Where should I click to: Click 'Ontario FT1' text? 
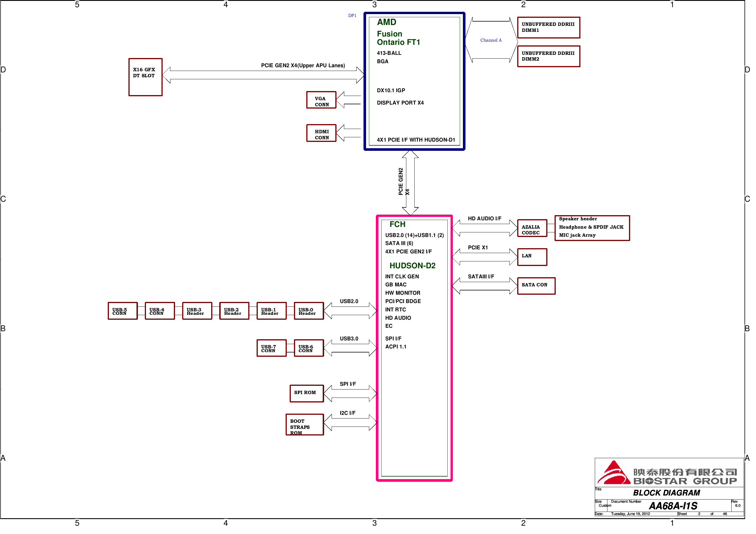[x=399, y=42]
